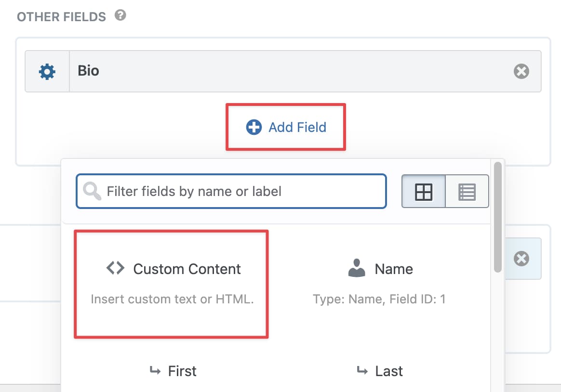This screenshot has height=392, width=561.
Task: Click the arrow icon next to Last
Action: coord(362,371)
